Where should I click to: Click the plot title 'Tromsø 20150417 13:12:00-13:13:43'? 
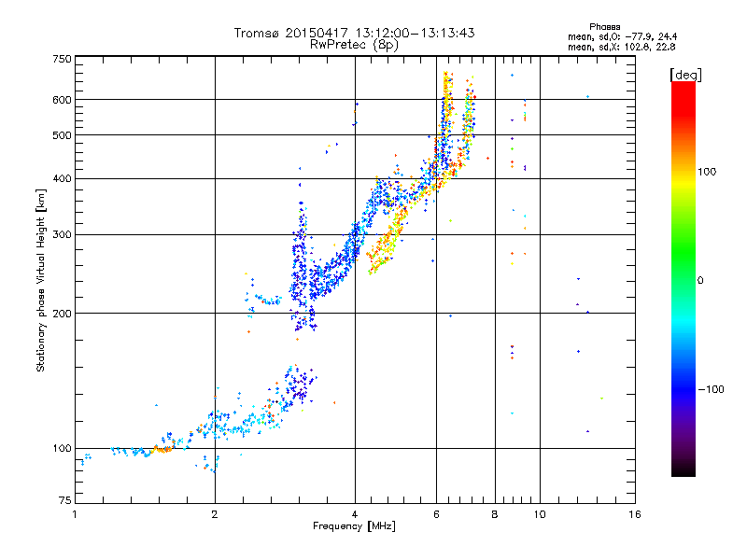tap(354, 33)
